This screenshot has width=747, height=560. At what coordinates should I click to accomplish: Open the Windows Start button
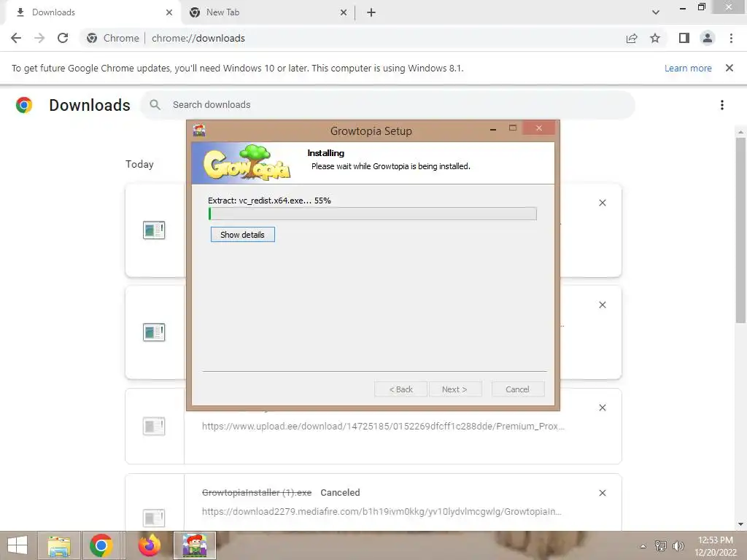point(18,545)
